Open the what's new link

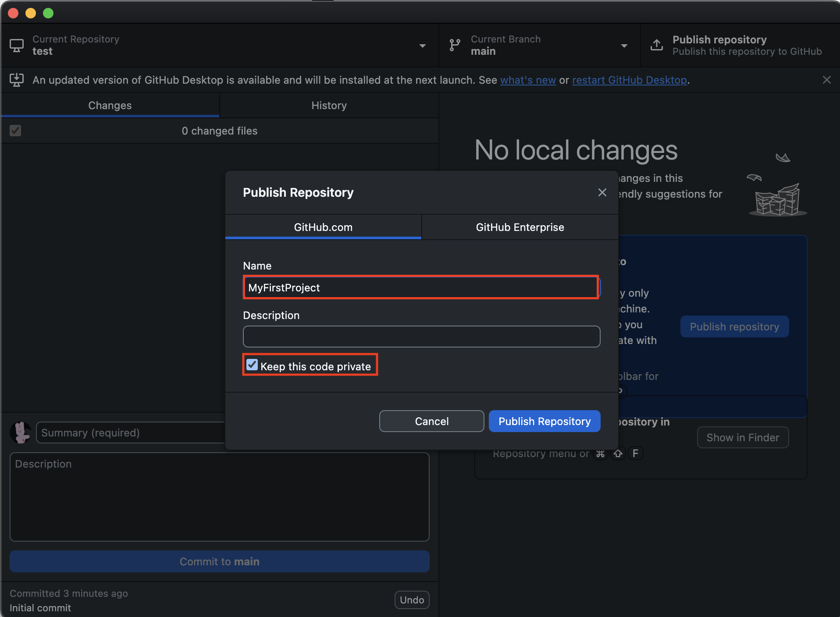tap(528, 80)
